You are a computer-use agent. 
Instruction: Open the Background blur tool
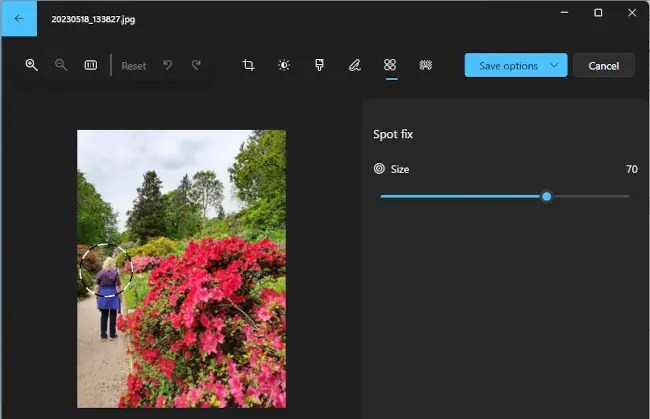[426, 65]
